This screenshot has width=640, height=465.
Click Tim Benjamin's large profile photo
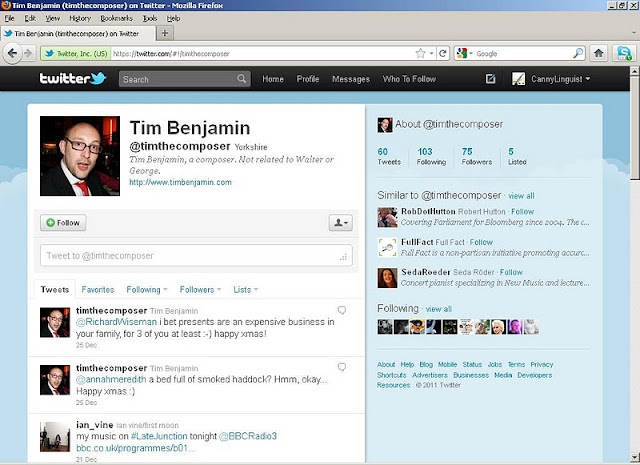(x=80, y=156)
